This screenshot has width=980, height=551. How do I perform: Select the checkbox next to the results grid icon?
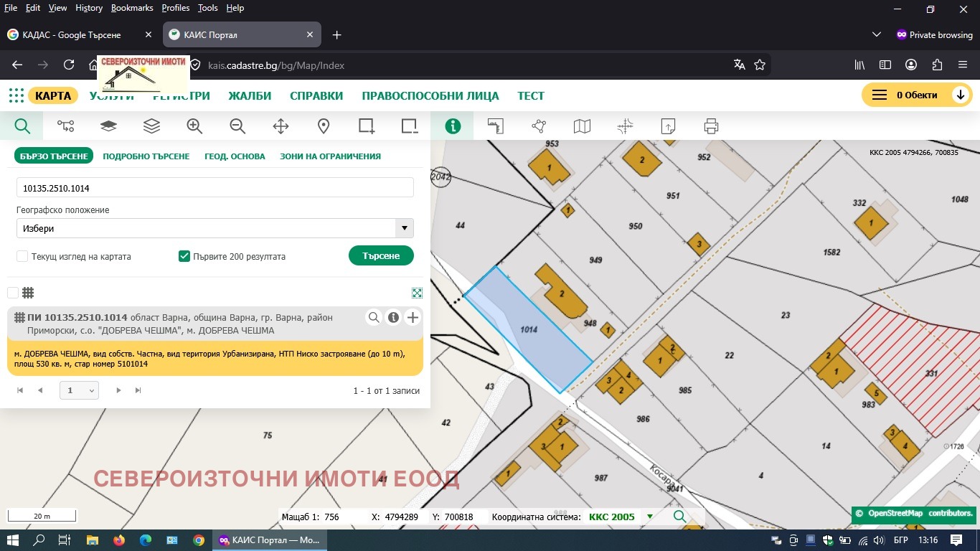coord(12,293)
